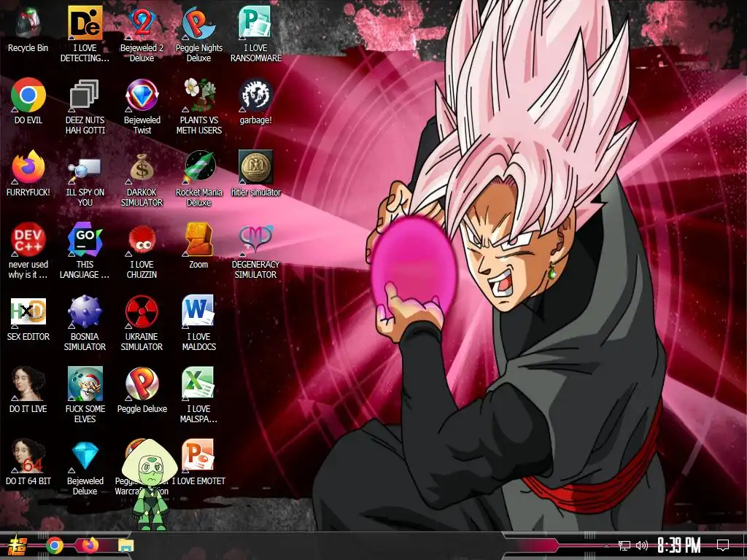Open File Explorer from the taskbar
The width and height of the screenshot is (747, 560).
click(x=125, y=545)
